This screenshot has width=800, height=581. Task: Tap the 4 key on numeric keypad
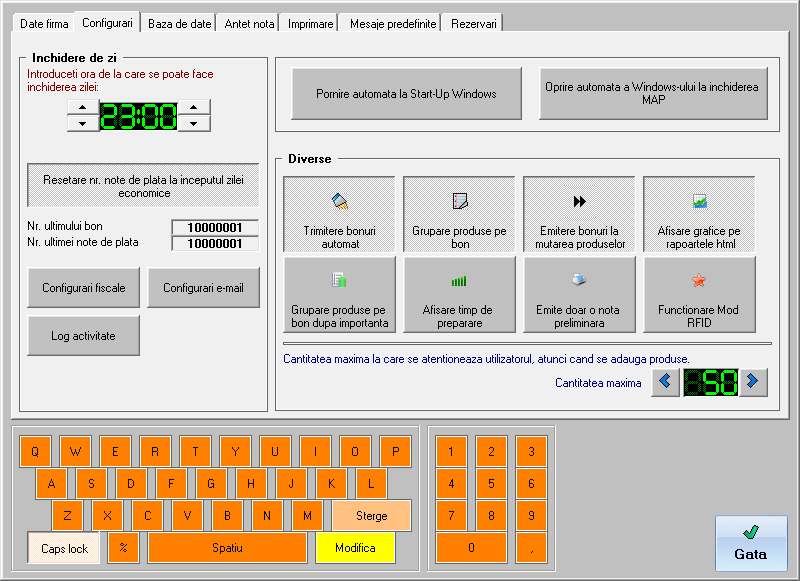point(451,484)
